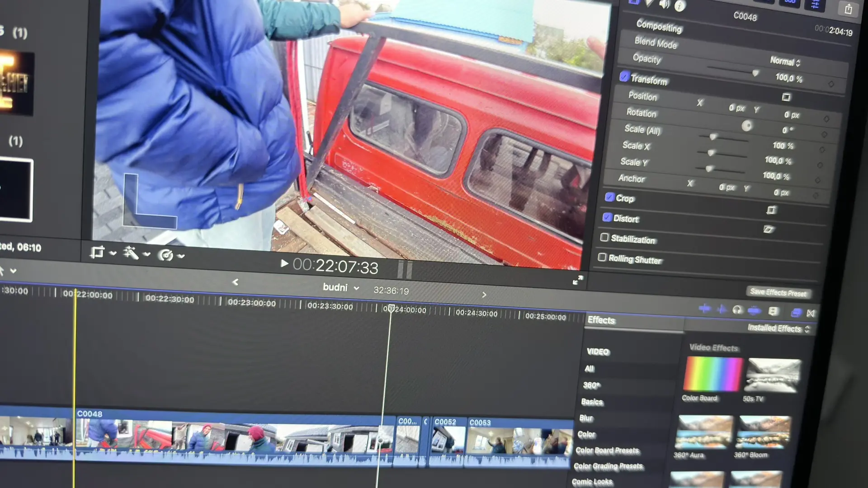Open the Installed Effects dropdown
Image resolution: width=868 pixels, height=488 pixels.
778,328
